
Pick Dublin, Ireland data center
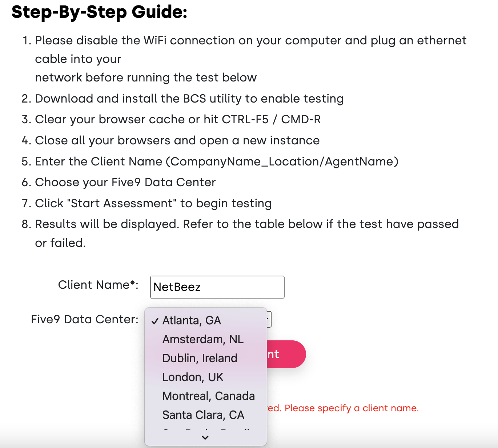tap(206, 358)
